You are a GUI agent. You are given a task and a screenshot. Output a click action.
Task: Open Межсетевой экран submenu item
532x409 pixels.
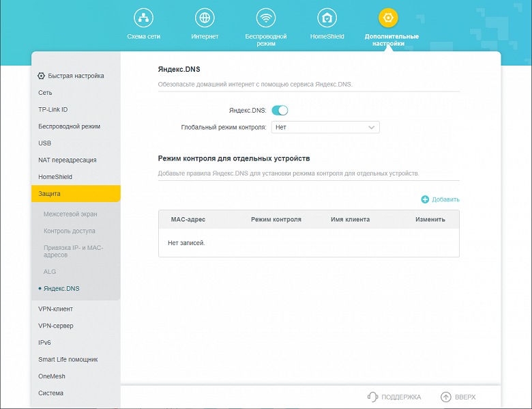click(x=70, y=214)
